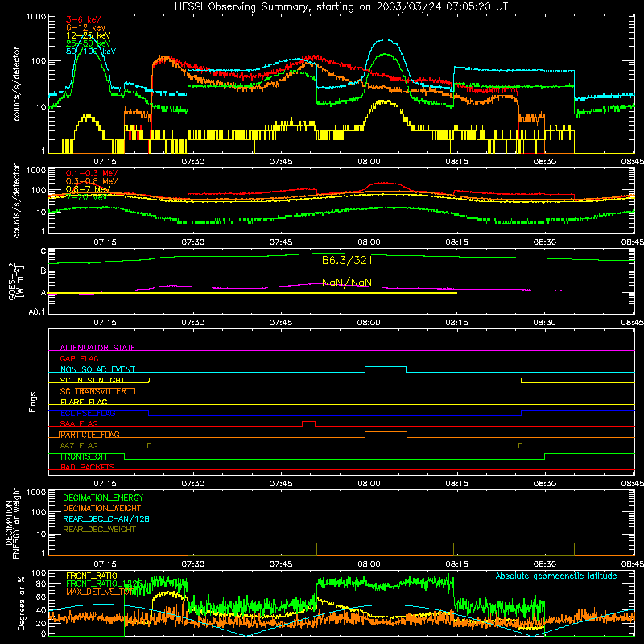
Task: Click the '0.3-0.8 MeV' legend label
Action: tap(92, 181)
